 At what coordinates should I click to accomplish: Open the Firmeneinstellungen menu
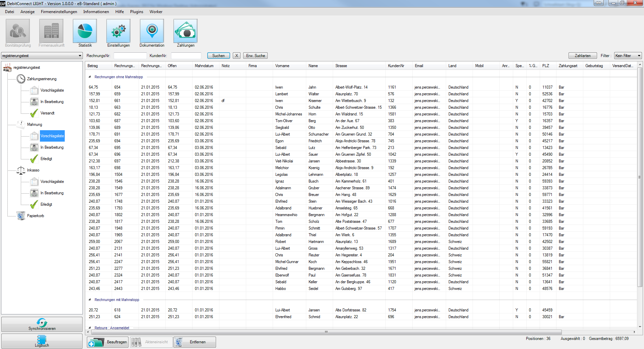(x=59, y=12)
